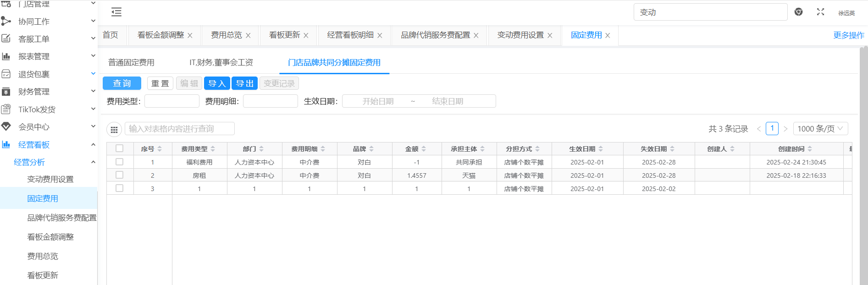
Task: Click the 费用类型 filter input field
Action: [172, 101]
